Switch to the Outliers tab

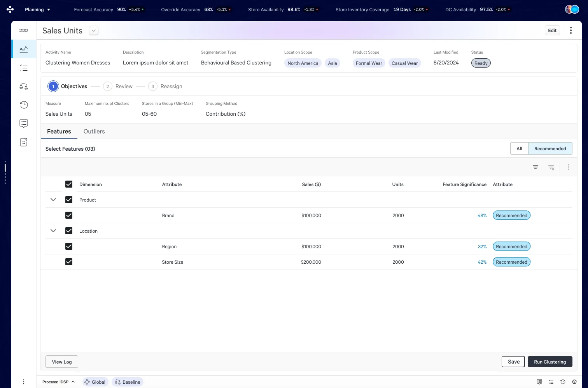(94, 131)
